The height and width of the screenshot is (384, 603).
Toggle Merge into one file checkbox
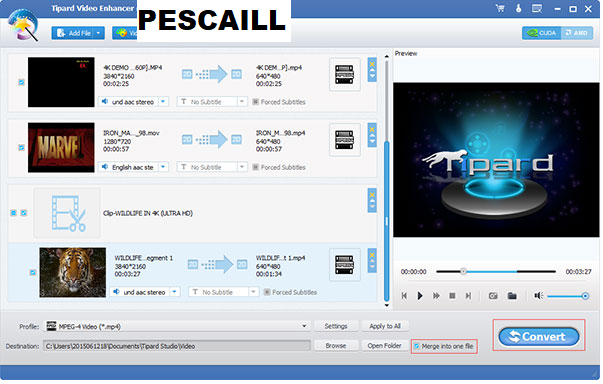(x=416, y=346)
